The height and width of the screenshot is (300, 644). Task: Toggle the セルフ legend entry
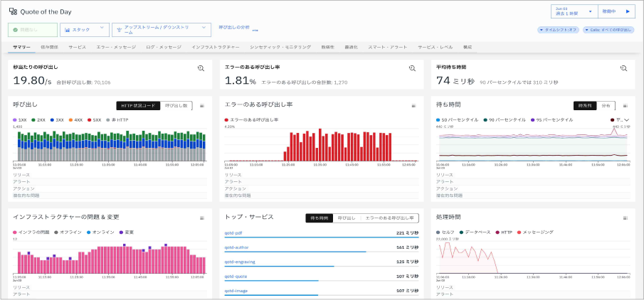click(x=445, y=232)
